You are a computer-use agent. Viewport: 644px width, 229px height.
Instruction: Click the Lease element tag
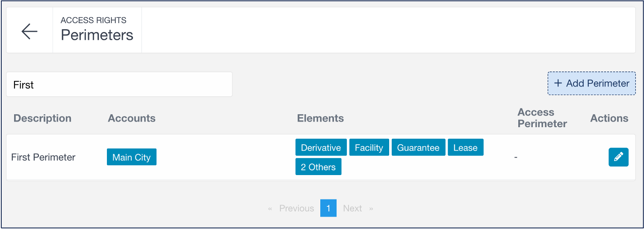click(465, 148)
